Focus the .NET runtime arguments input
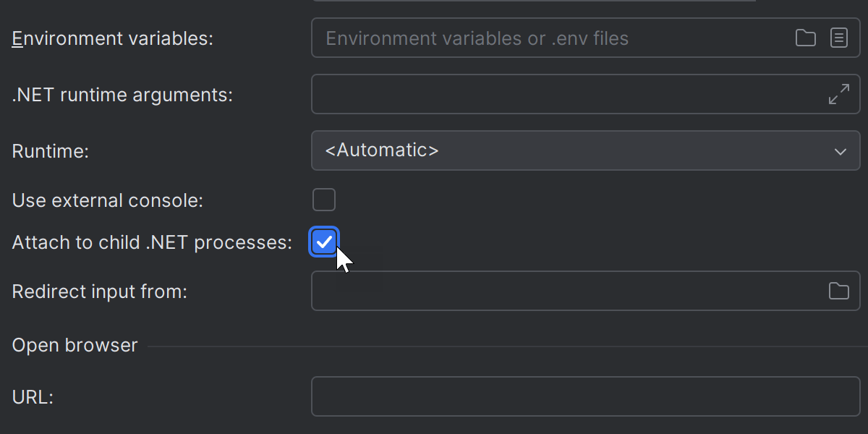This screenshot has height=434, width=868. pyautogui.click(x=564, y=94)
